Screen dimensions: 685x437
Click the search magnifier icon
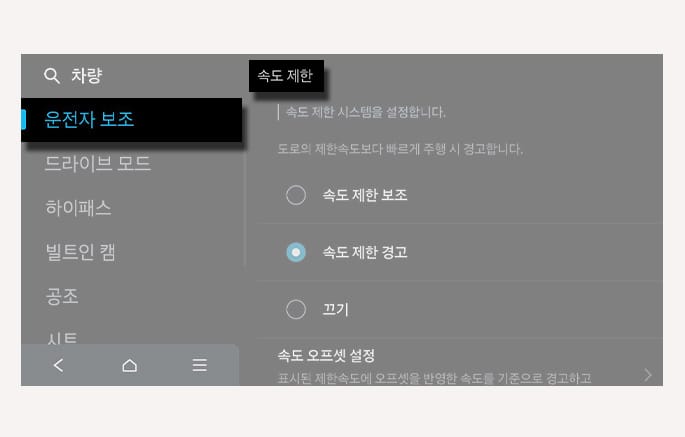pos(52,76)
